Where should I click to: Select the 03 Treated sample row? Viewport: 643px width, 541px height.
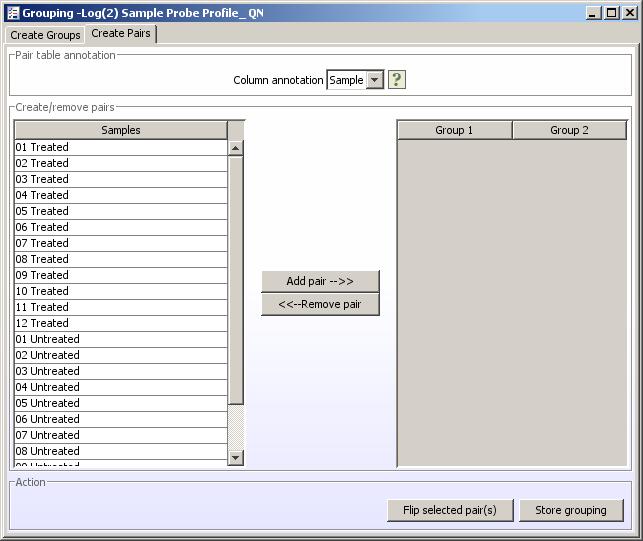click(x=121, y=179)
